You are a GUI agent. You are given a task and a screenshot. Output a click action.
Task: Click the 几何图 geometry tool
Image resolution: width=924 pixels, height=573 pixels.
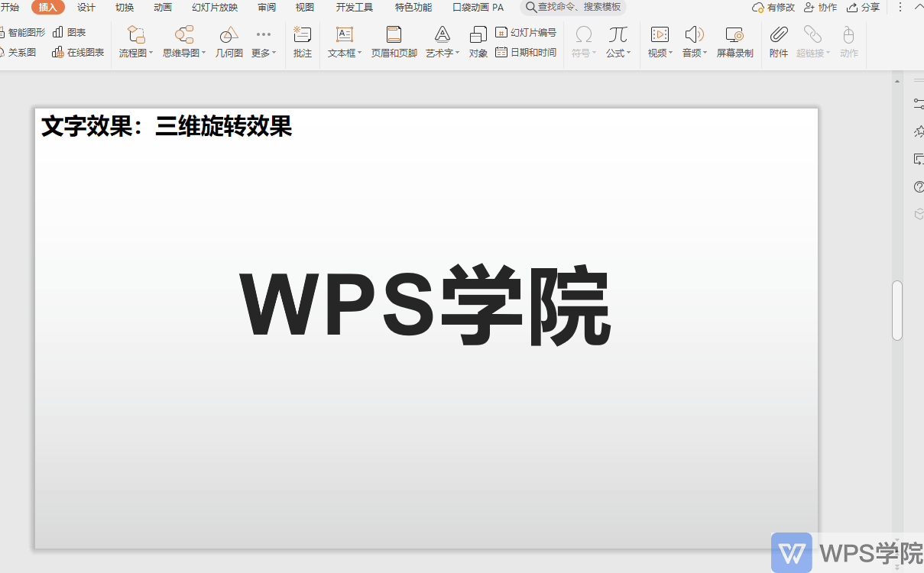tap(229, 43)
